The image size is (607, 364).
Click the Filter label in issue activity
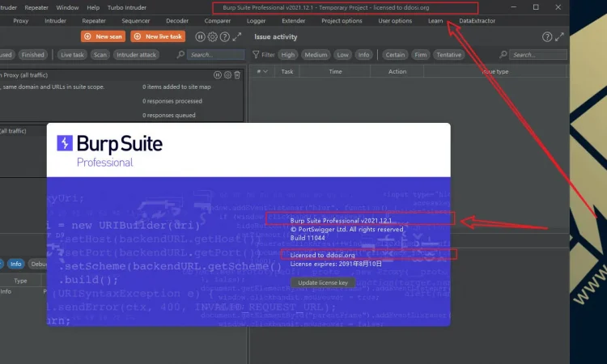268,54
